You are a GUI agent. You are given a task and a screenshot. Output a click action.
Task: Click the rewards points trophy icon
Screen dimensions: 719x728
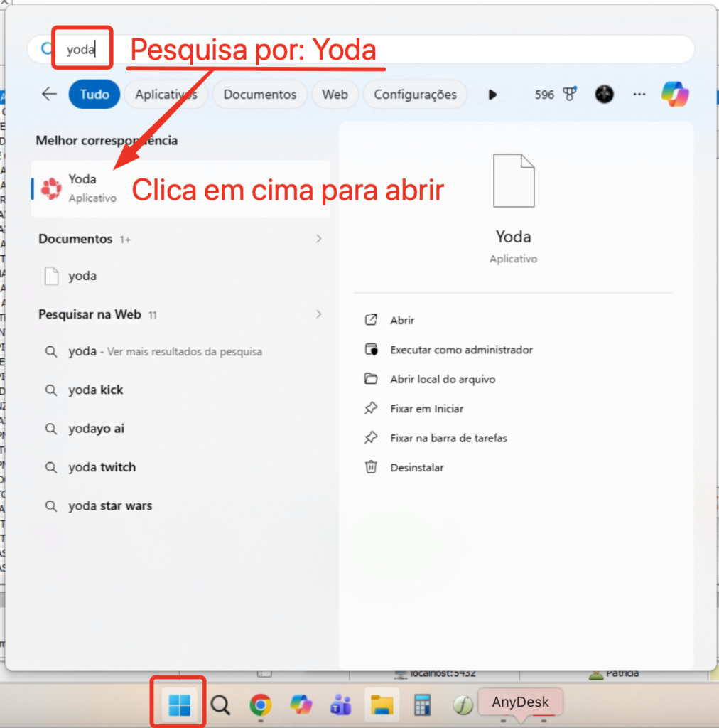coord(569,95)
